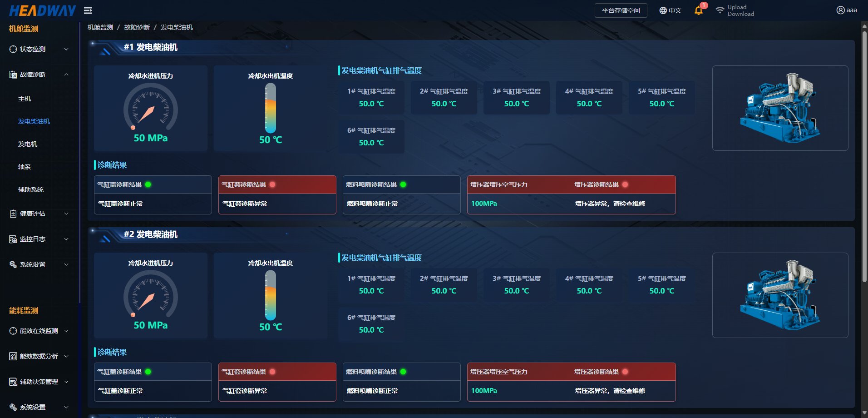Select 辅助系统 in the sidebar
The width and height of the screenshot is (868, 418).
pyautogui.click(x=31, y=189)
